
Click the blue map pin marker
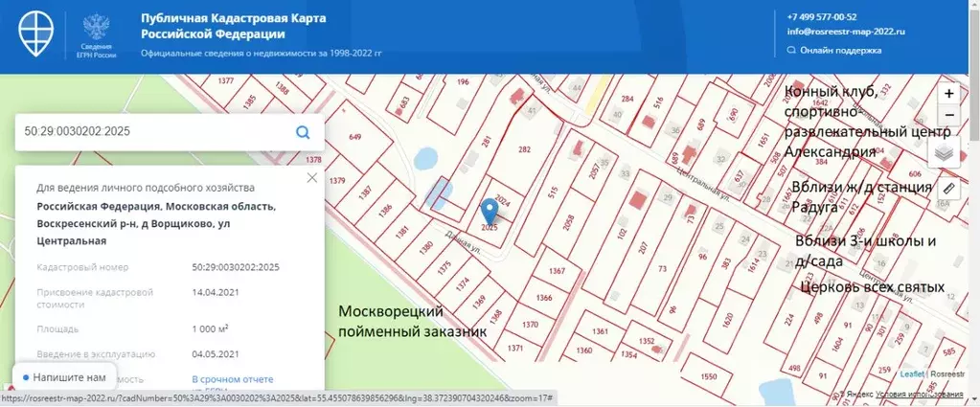click(490, 212)
